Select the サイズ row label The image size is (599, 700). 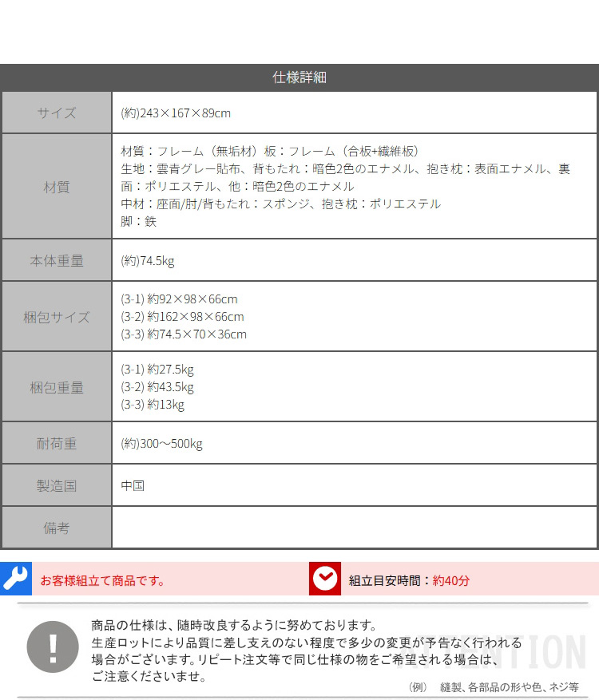point(57,113)
